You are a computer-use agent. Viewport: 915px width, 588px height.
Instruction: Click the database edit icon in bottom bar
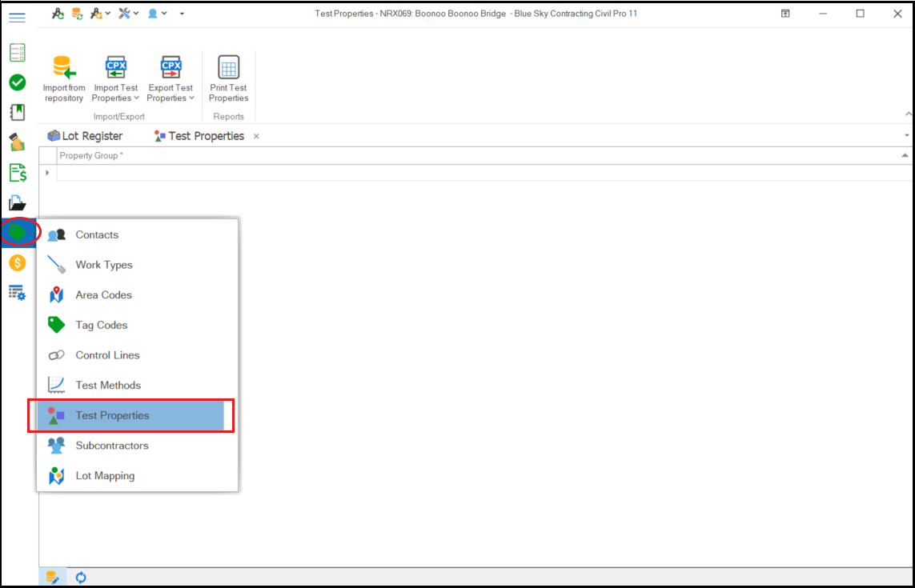click(53, 578)
